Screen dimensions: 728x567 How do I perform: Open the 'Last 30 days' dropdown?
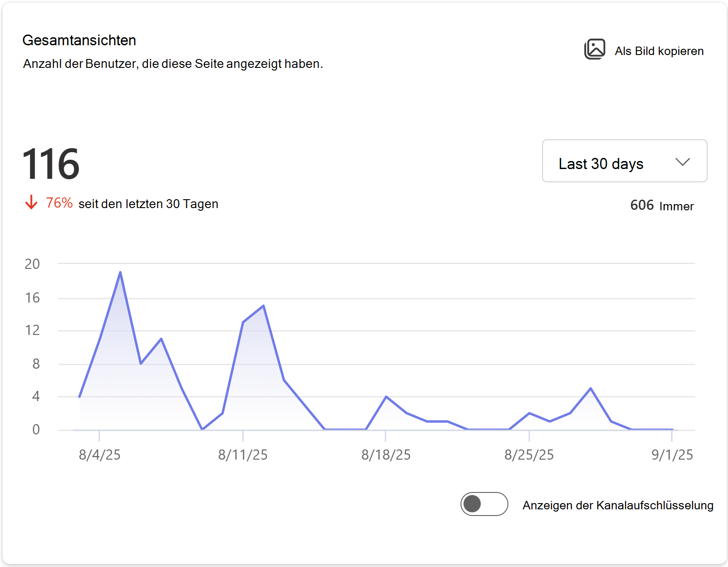624,161
